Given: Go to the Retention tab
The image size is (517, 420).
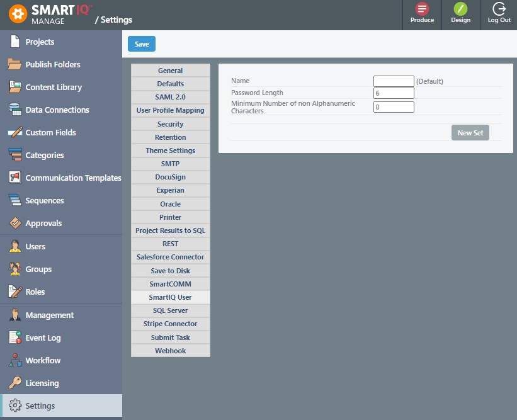Looking at the screenshot, I should [x=170, y=137].
